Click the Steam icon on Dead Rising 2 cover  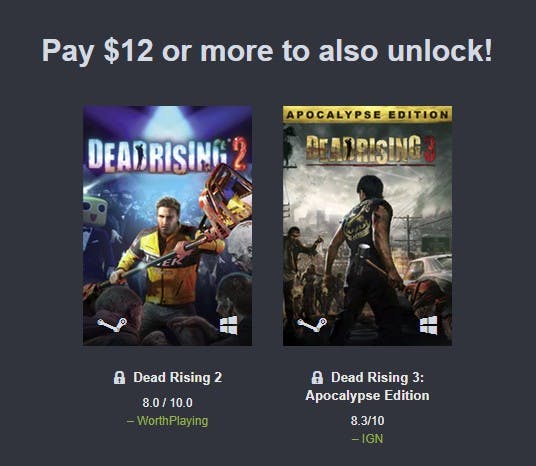[111, 324]
